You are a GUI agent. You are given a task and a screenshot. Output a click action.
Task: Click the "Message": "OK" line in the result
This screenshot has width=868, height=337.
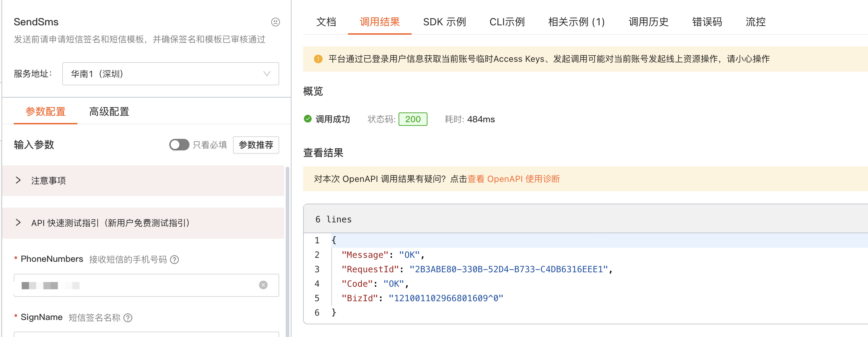(x=383, y=255)
